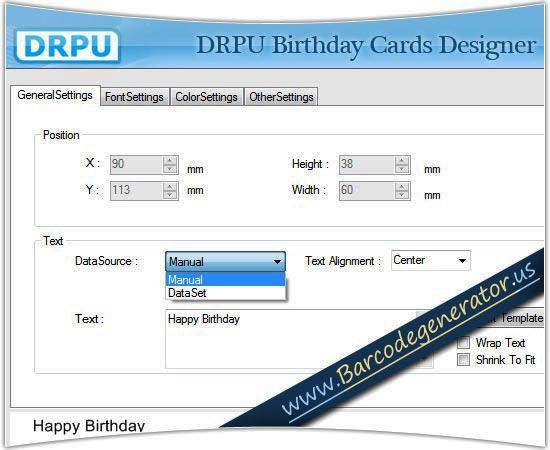
Task: Click the DRPU logo icon
Action: [67, 46]
